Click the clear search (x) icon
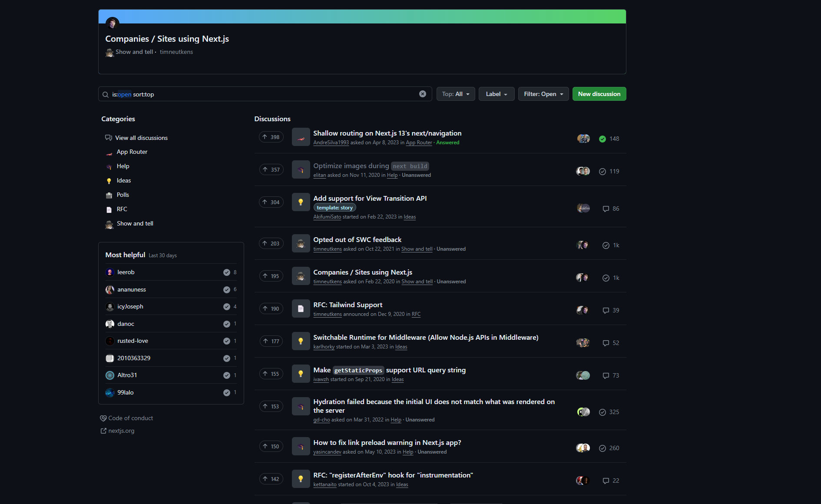Screen dimensions: 821x504 (422, 94)
